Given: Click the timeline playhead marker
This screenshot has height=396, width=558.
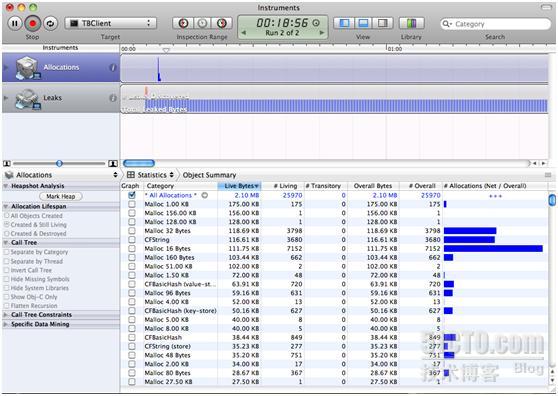Looking at the screenshot, I should click(x=166, y=51).
